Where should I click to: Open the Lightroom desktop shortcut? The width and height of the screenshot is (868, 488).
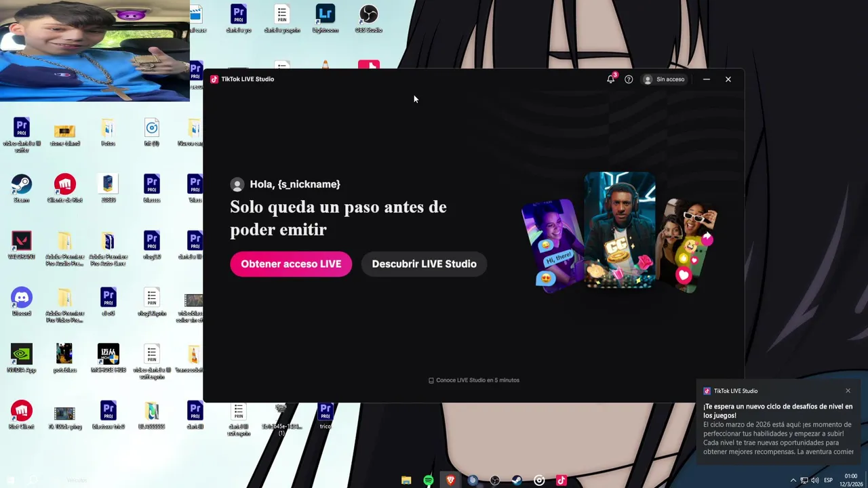[325, 19]
